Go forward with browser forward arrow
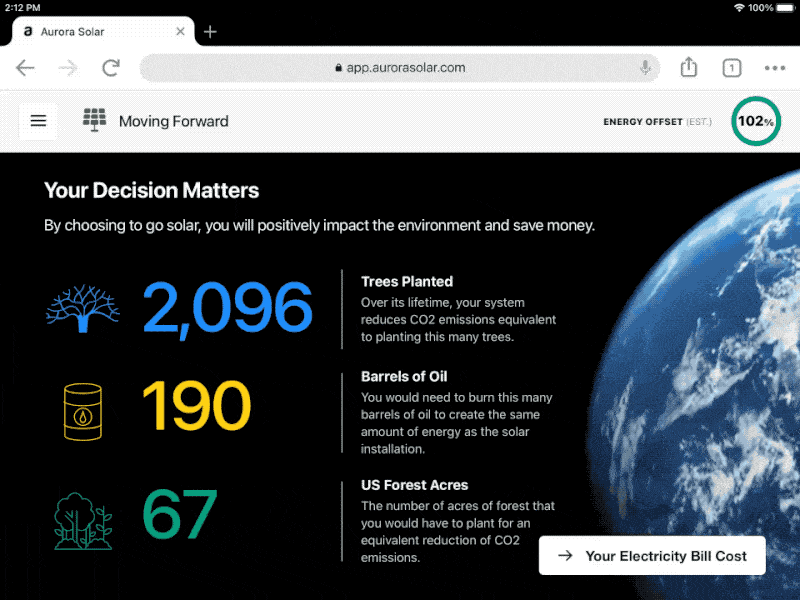800x600 pixels. click(67, 67)
